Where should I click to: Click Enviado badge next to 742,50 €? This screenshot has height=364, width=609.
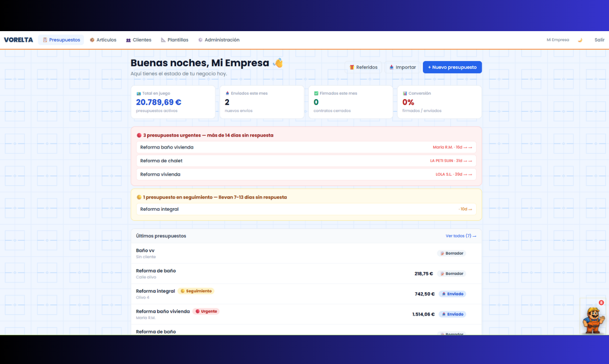452,294
